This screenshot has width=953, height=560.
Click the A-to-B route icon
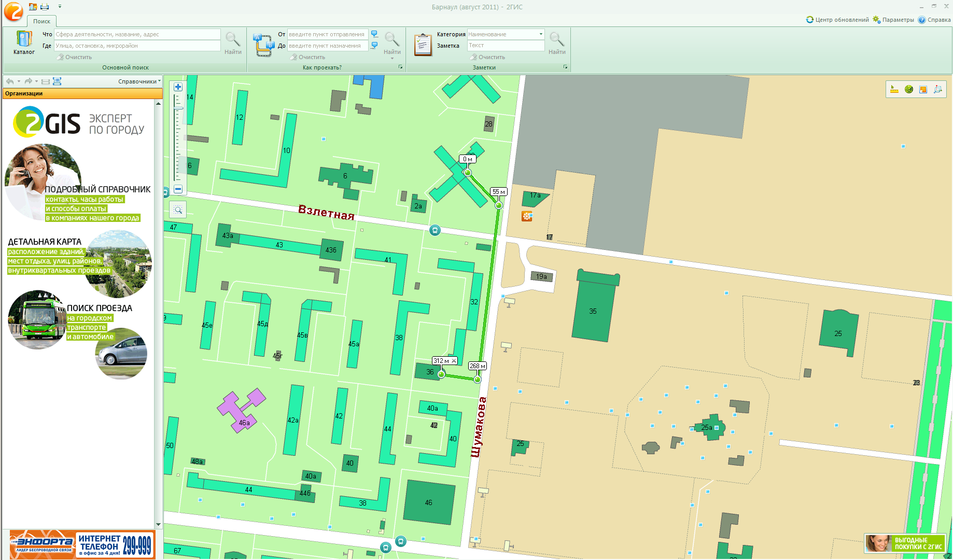(263, 45)
